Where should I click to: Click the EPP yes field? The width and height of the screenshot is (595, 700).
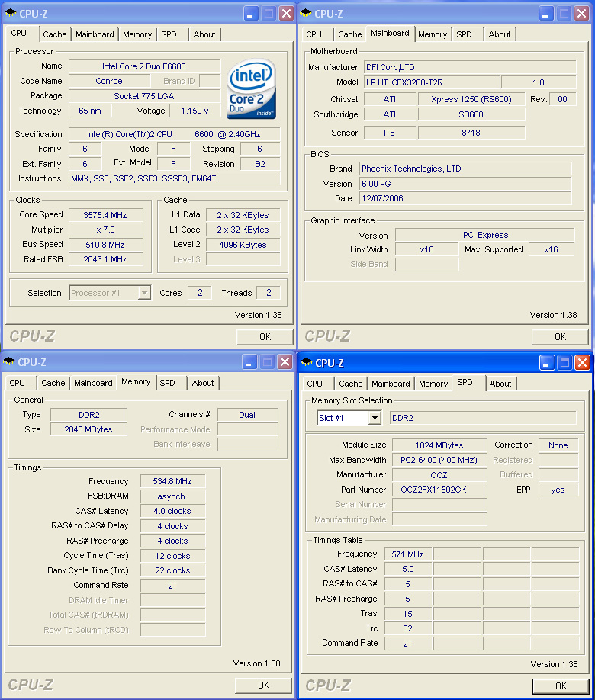click(x=558, y=490)
